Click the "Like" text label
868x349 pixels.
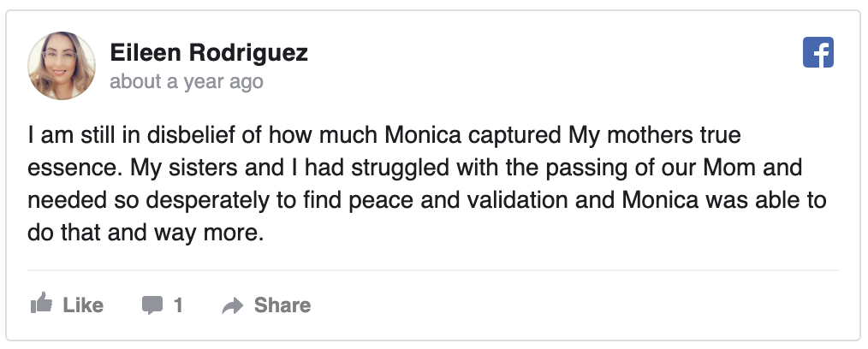tap(83, 305)
